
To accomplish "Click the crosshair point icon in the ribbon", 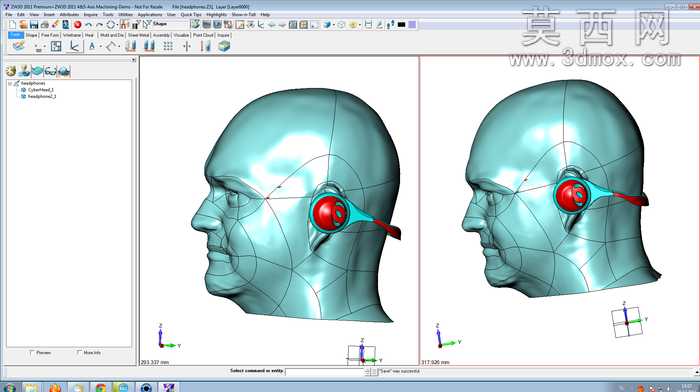I will [187, 46].
